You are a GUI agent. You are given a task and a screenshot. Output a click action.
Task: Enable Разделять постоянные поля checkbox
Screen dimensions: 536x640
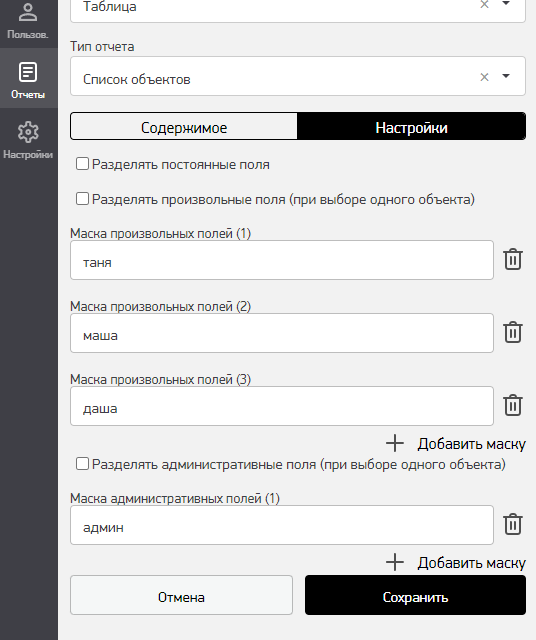pyautogui.click(x=82, y=164)
